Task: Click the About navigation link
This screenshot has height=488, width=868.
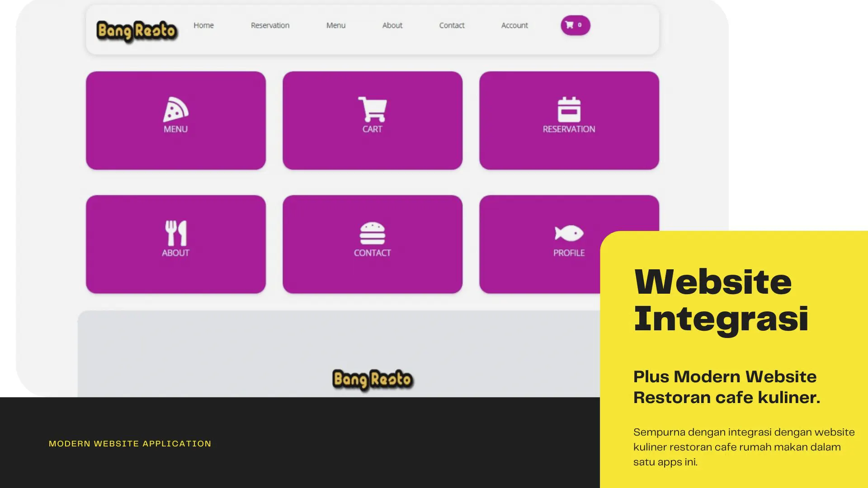Action: coord(392,25)
